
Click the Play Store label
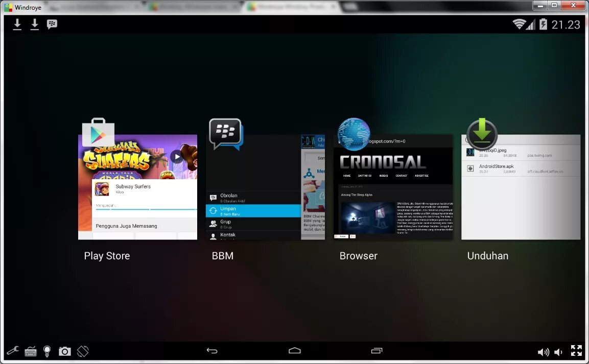(x=107, y=256)
